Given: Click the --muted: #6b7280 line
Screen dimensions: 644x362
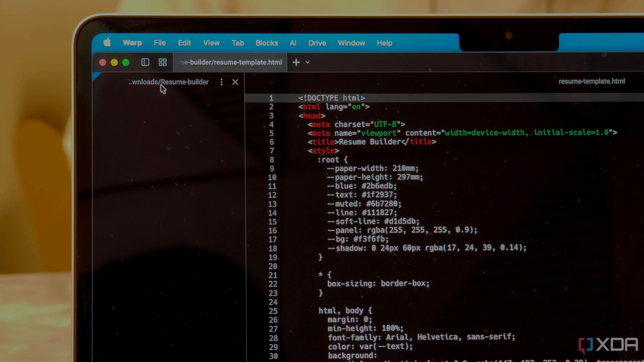Looking at the screenshot, I should [364, 204].
